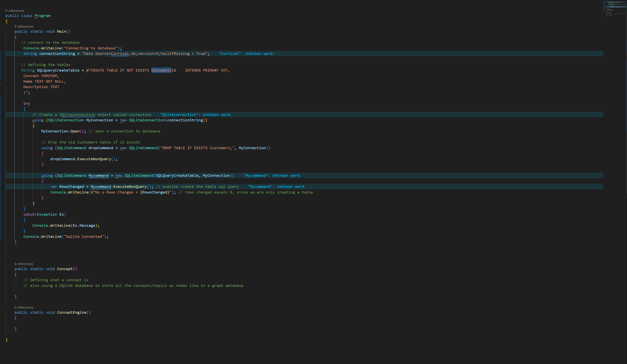Click the misspelled word 'Curricel' in connection string

[x=120, y=53]
